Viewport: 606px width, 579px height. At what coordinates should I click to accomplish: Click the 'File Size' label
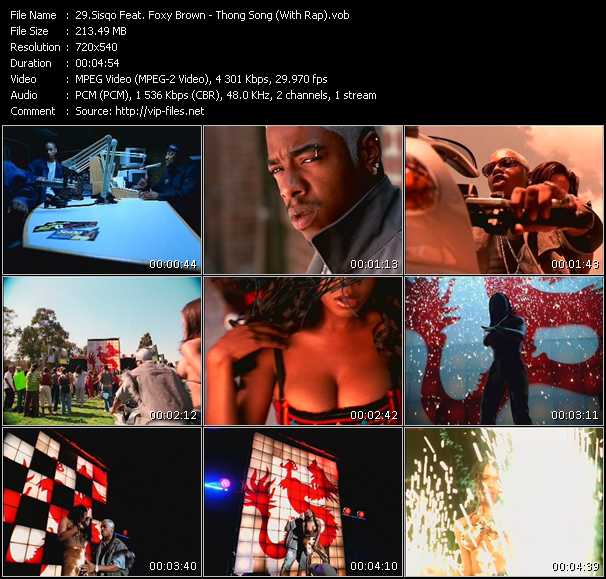click(x=29, y=31)
